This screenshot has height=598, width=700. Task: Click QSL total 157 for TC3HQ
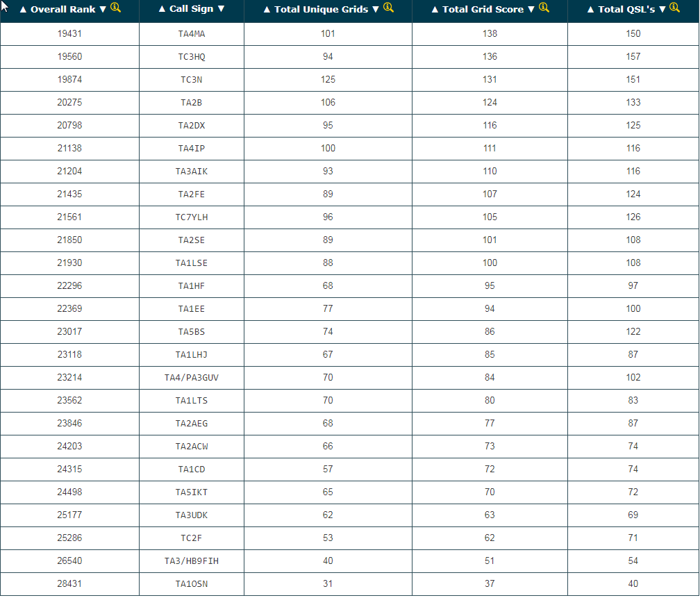tap(633, 56)
